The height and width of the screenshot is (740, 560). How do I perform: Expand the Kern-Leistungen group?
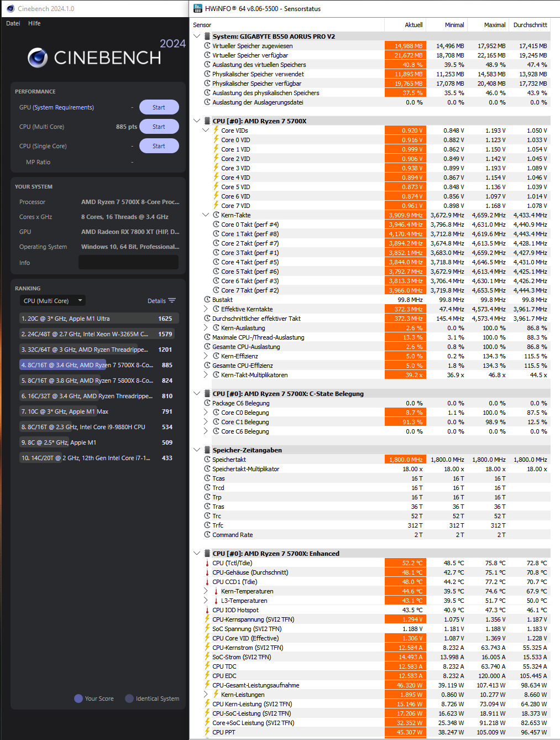click(206, 695)
